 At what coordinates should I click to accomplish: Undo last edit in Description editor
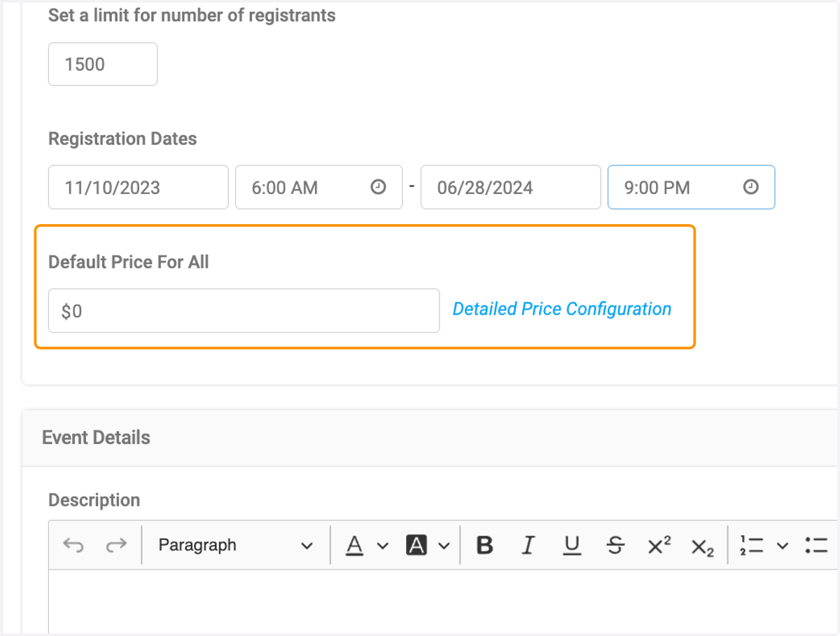[73, 545]
